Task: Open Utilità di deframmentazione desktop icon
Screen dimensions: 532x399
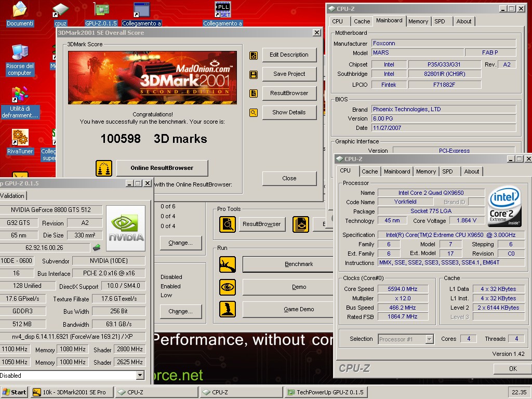Action: pos(20,95)
